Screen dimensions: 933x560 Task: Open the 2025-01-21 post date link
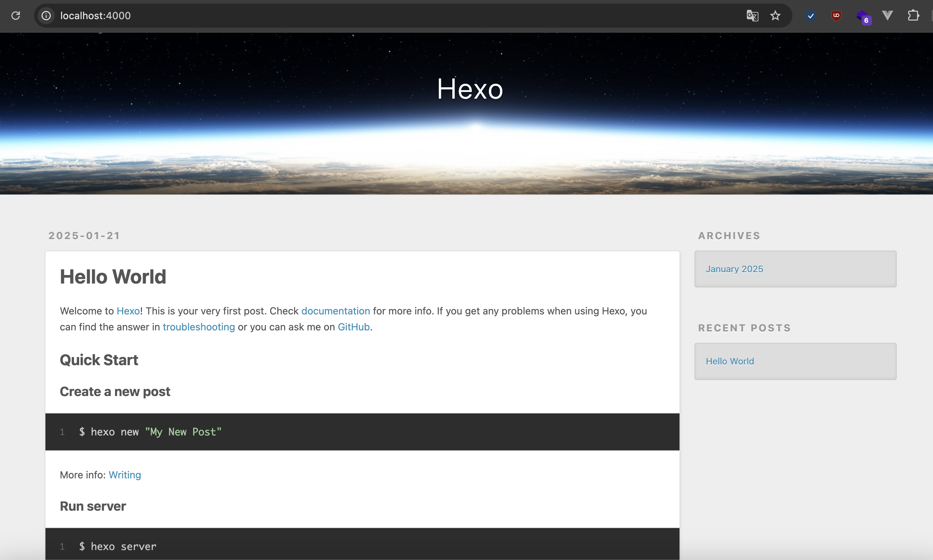(x=84, y=236)
